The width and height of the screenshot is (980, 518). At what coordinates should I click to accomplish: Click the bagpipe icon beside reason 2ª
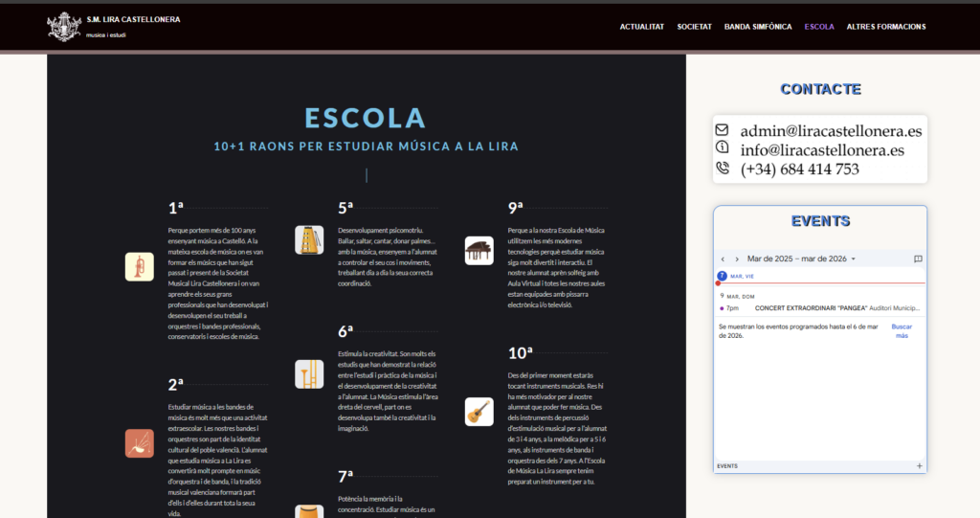click(140, 443)
